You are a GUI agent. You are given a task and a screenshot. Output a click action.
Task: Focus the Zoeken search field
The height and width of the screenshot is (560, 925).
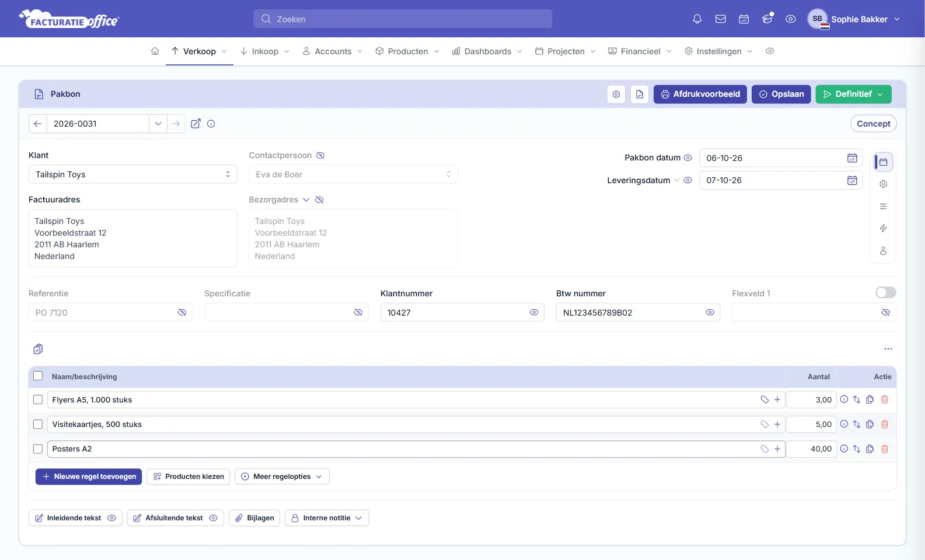(x=403, y=19)
